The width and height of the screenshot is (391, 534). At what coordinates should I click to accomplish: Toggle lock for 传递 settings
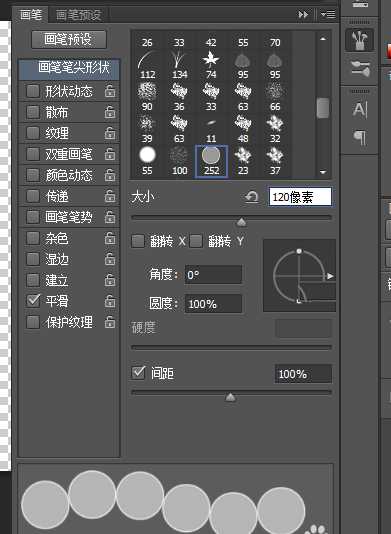[x=110, y=196]
